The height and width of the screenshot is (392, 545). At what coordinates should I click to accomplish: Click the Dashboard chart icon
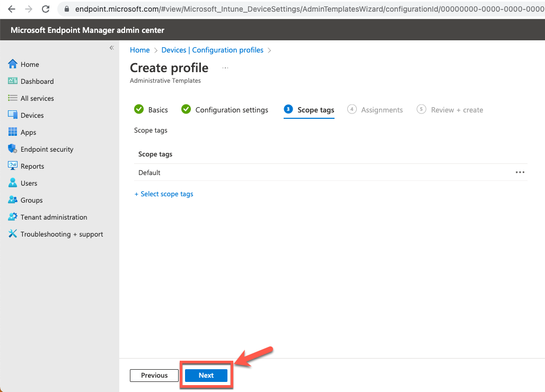click(13, 81)
